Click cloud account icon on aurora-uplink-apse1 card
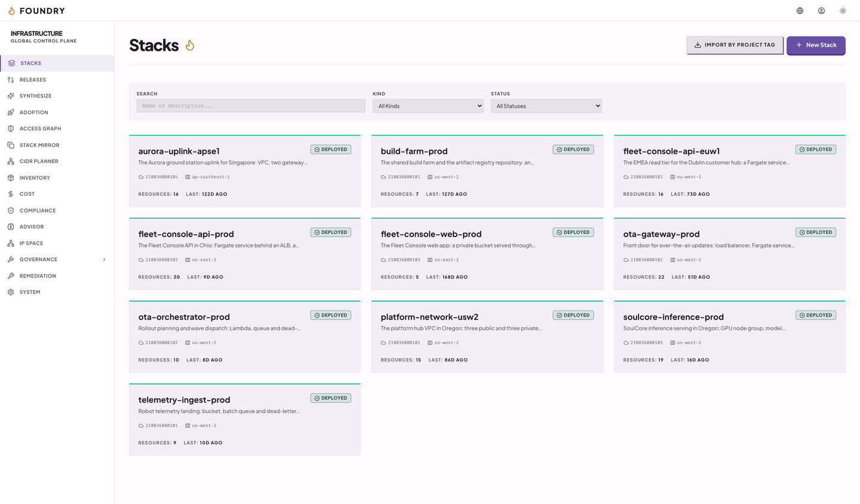The height and width of the screenshot is (504, 860). pyautogui.click(x=141, y=177)
